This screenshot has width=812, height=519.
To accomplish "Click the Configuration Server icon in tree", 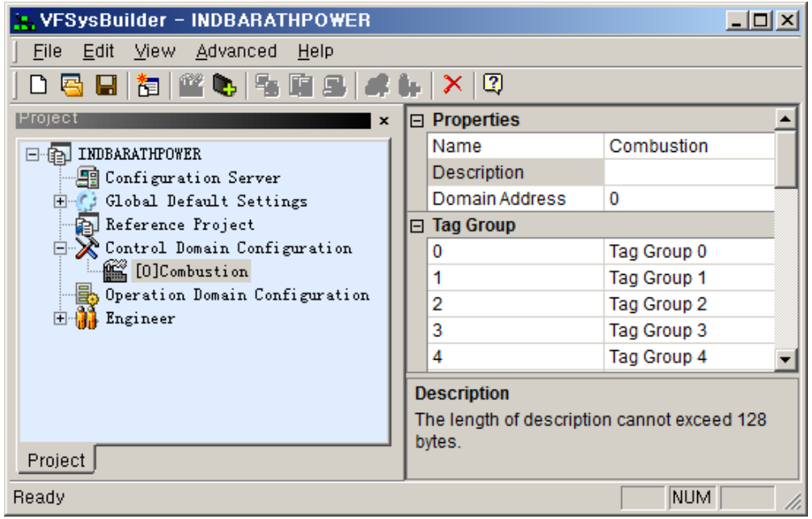I will 87,178.
